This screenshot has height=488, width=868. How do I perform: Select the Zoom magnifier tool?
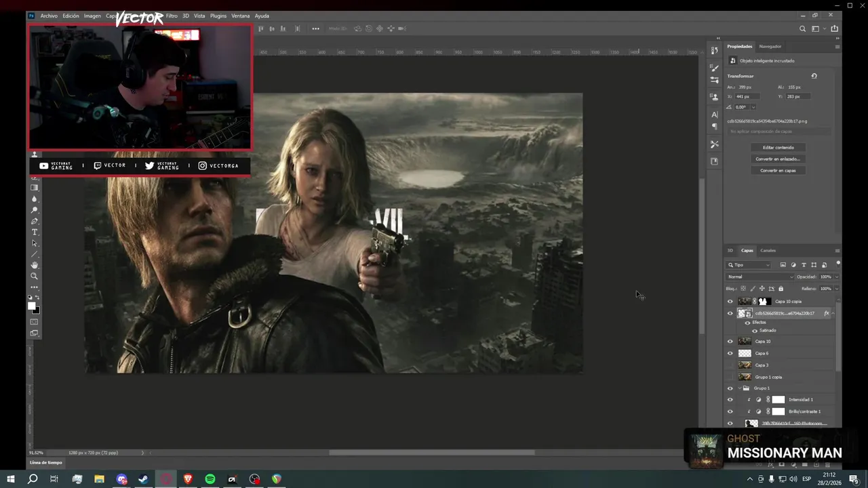pyautogui.click(x=35, y=276)
